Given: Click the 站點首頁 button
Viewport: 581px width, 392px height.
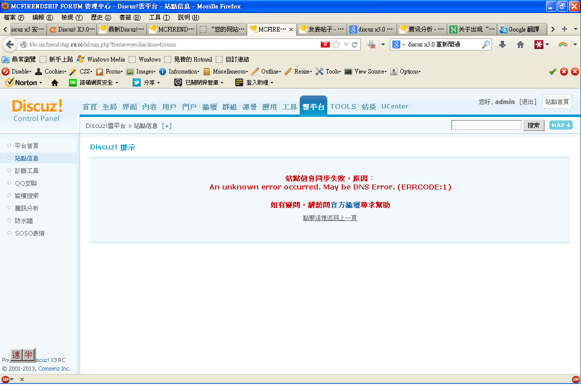Looking at the screenshot, I should [x=557, y=102].
